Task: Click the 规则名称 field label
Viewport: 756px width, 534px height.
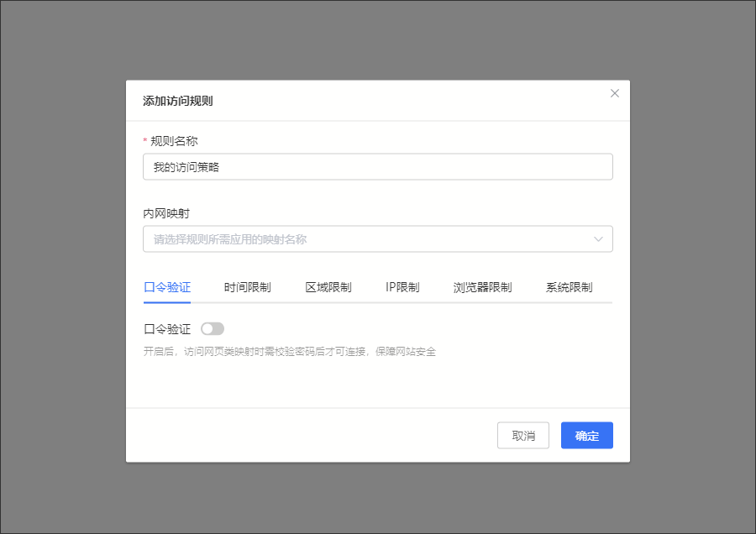Action: [174, 141]
